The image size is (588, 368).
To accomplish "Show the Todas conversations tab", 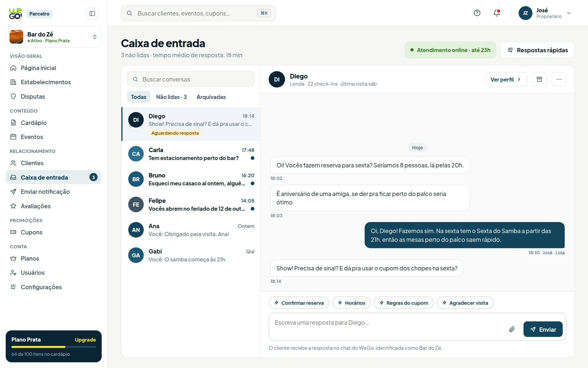I will [x=139, y=97].
